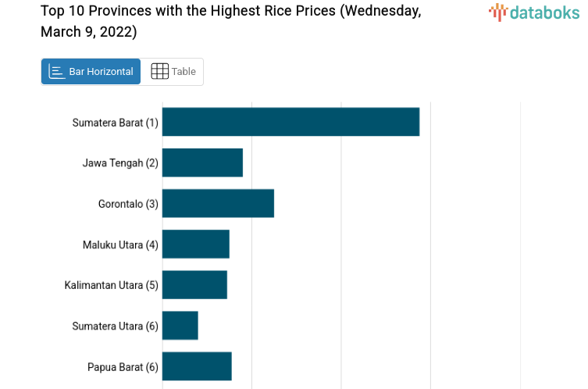Click the databoks logo icon
588x389 pixels.
497,12
